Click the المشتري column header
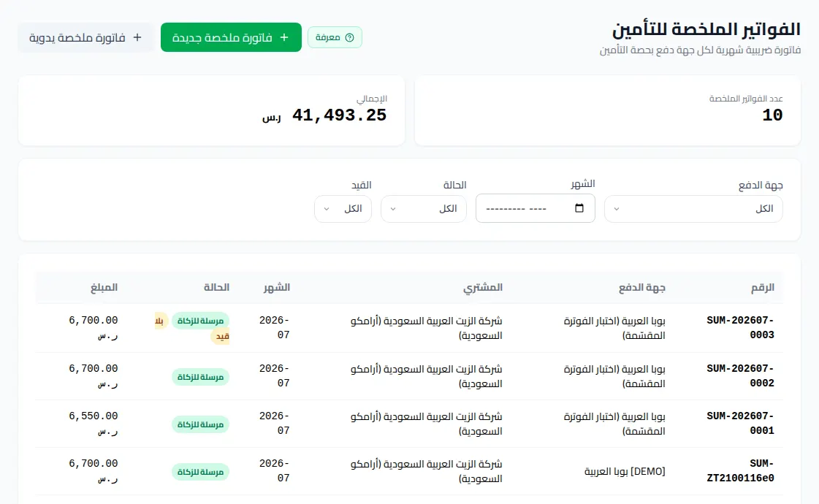The width and height of the screenshot is (819, 504). tap(483, 287)
